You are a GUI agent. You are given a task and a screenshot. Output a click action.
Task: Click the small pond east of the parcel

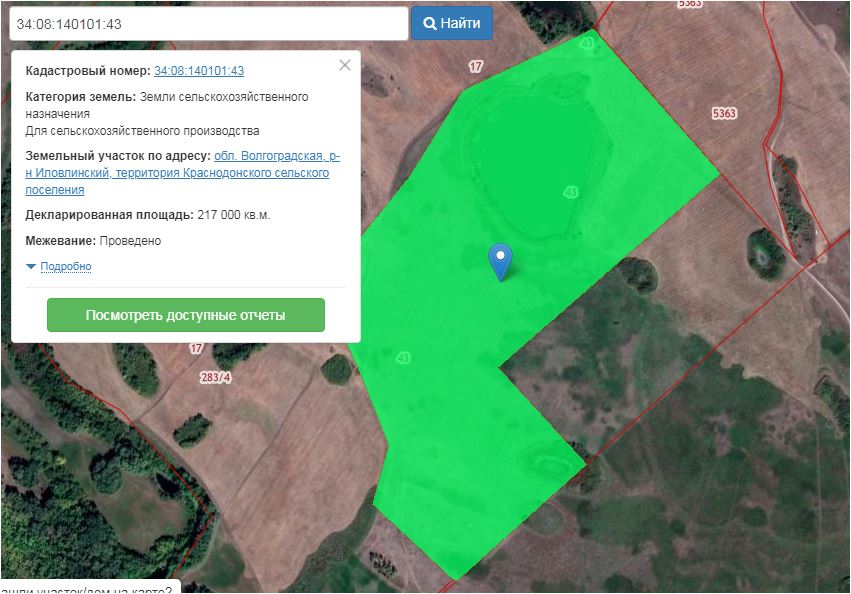(765, 256)
